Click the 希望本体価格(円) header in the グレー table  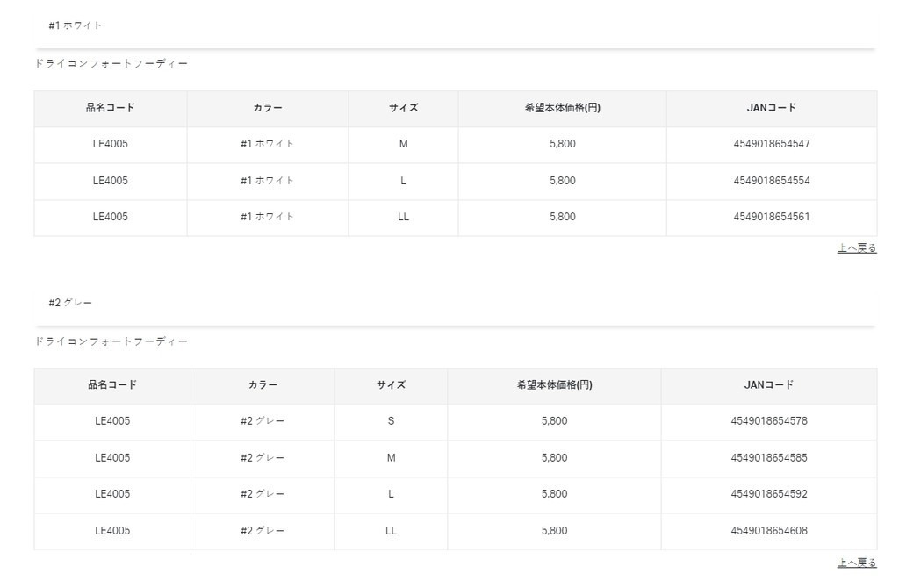554,385
